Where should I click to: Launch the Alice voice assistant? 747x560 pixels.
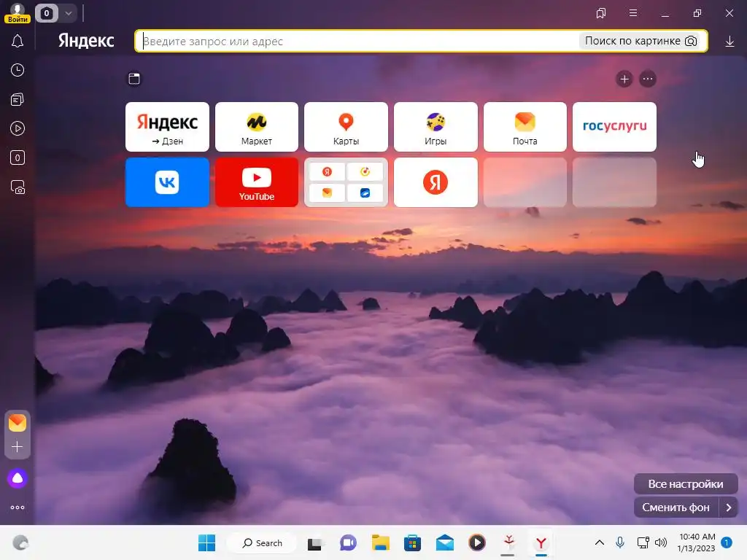pos(18,478)
